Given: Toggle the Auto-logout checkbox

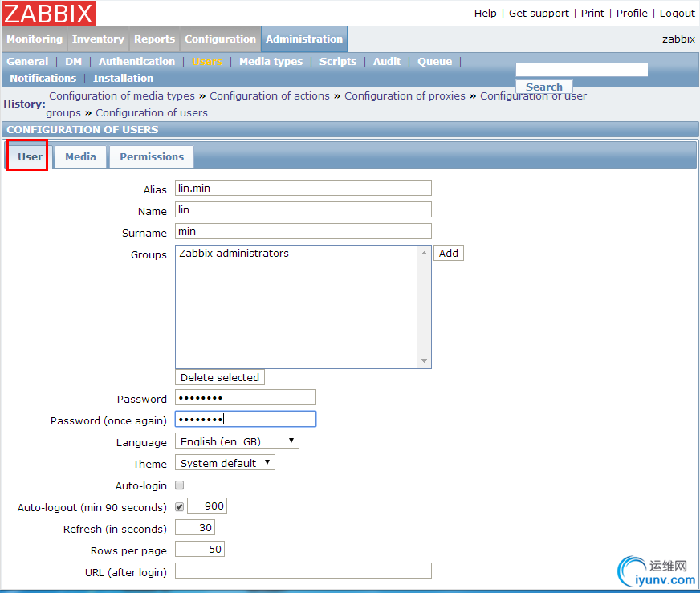Looking at the screenshot, I should (x=180, y=506).
